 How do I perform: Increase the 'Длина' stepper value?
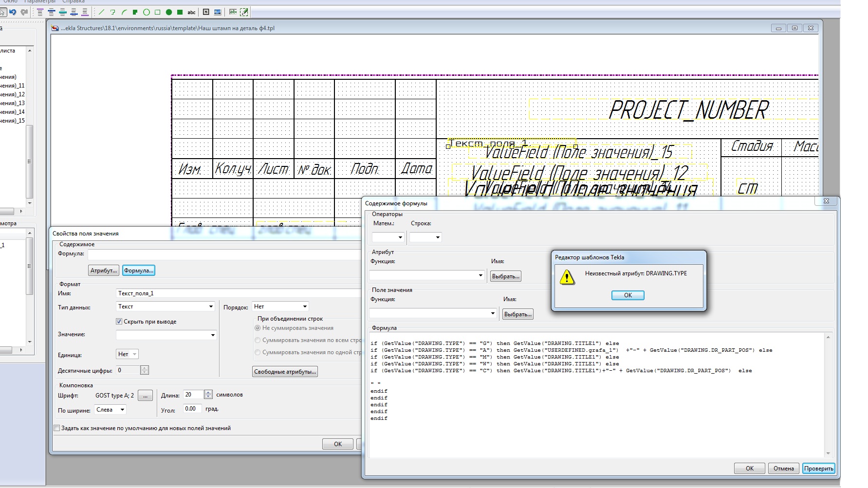(208, 392)
